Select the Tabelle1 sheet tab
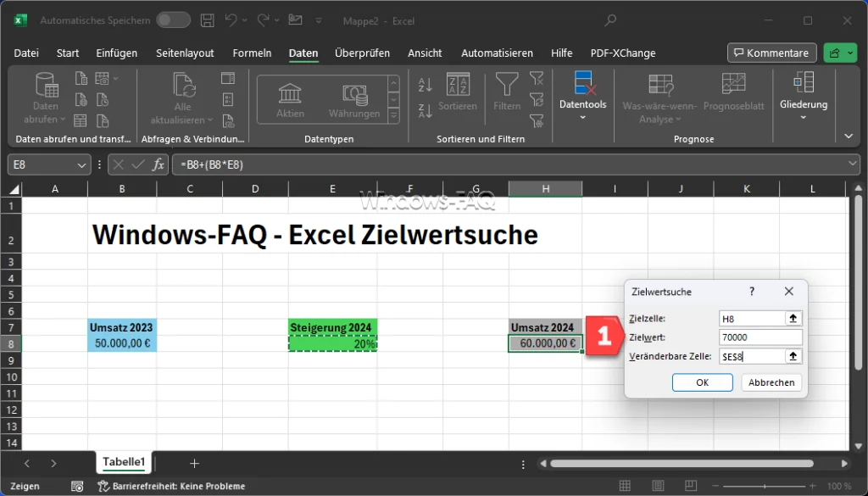This screenshot has width=868, height=496. (124, 462)
